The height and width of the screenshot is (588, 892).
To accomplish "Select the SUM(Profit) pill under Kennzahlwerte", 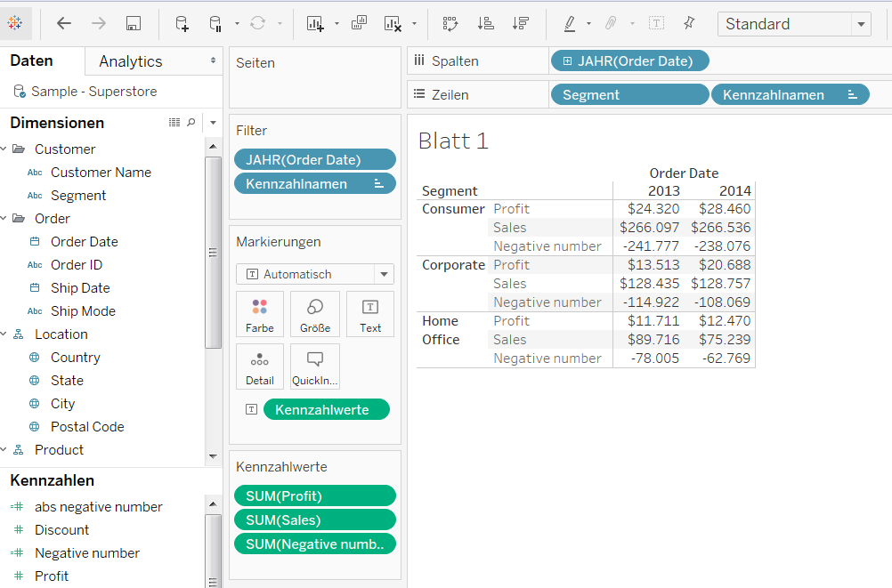I will [314, 495].
